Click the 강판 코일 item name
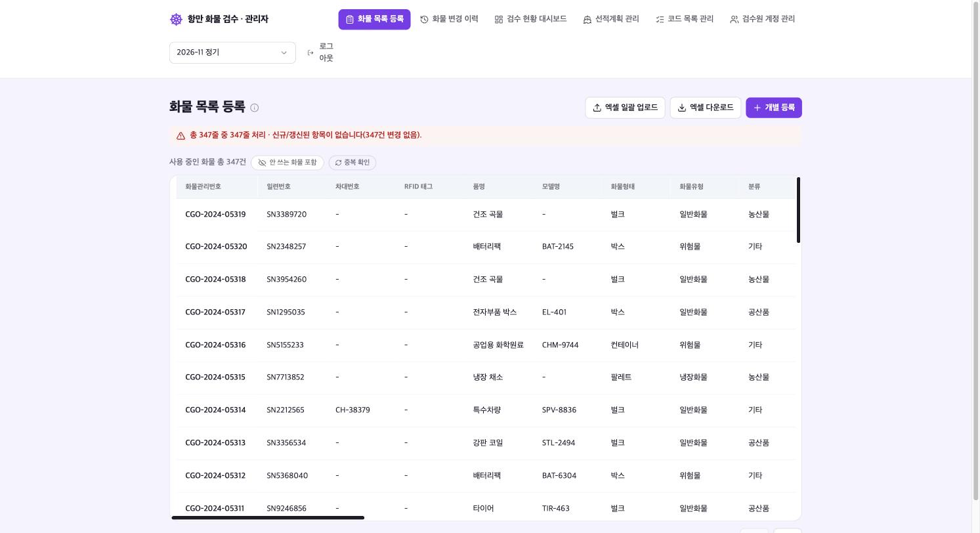 tap(488, 443)
